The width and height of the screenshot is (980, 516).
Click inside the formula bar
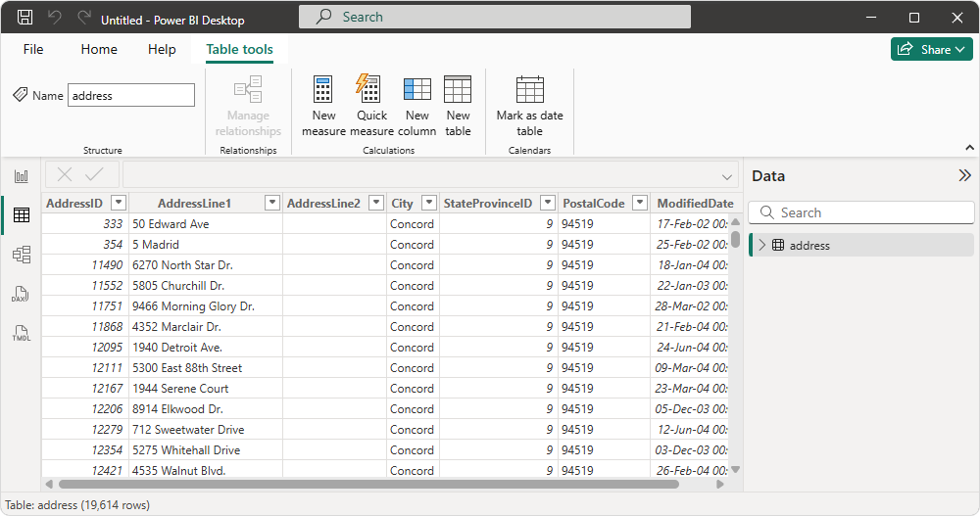[x=430, y=174]
